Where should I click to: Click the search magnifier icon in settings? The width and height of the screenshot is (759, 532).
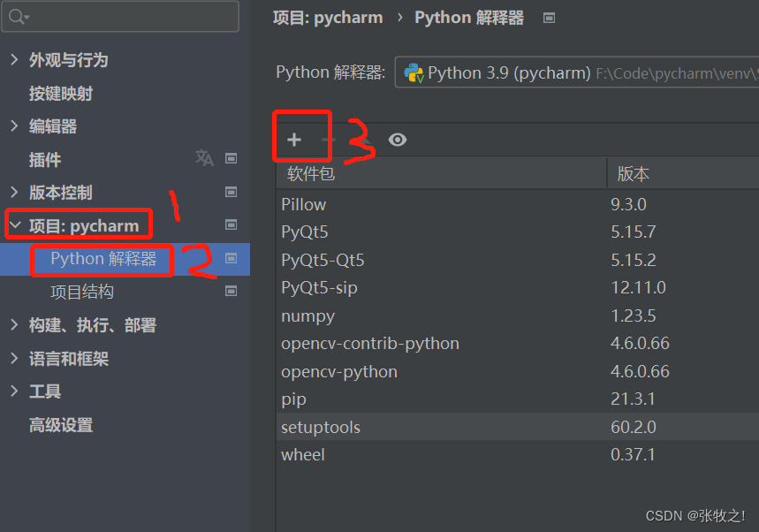pyautogui.click(x=19, y=17)
